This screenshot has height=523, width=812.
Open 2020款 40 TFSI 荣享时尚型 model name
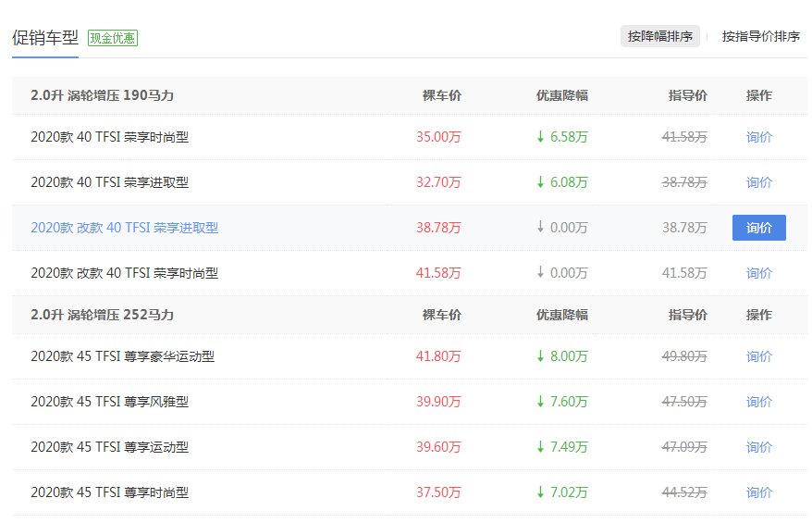(109, 137)
